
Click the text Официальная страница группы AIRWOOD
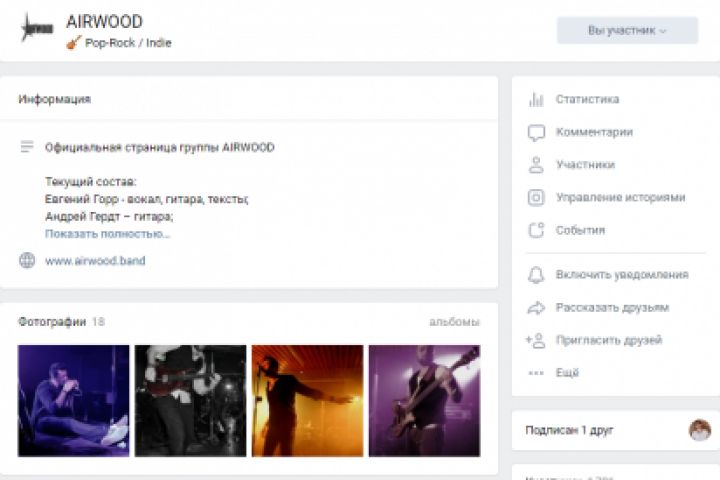[160, 147]
